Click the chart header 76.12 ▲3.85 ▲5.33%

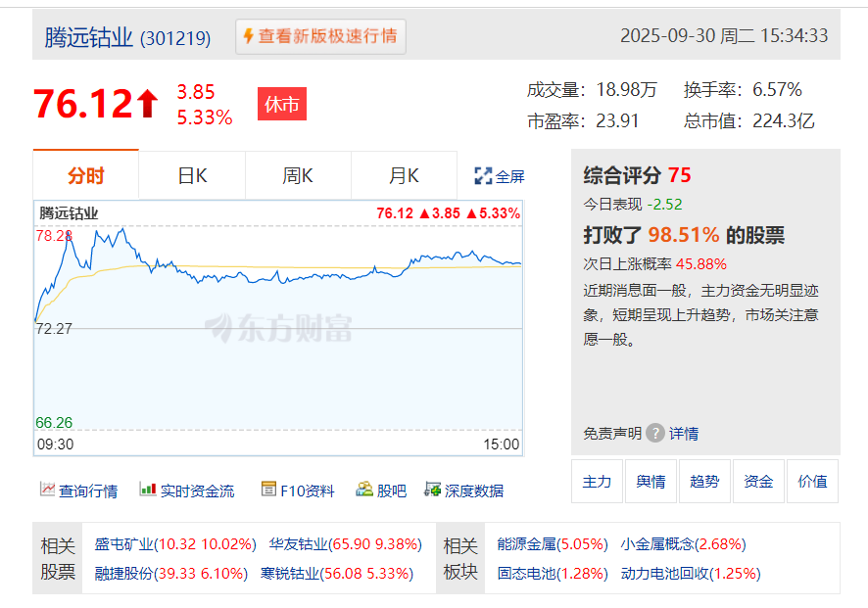click(x=449, y=213)
